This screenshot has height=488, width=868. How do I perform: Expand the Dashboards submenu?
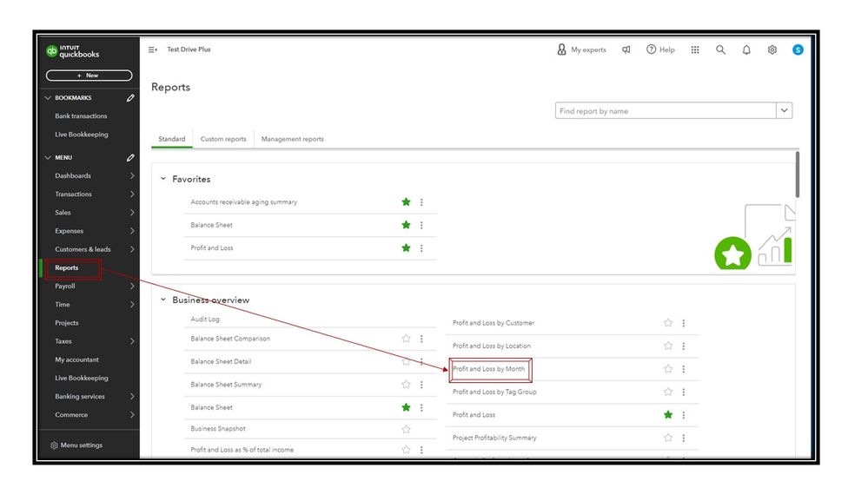pyautogui.click(x=132, y=176)
